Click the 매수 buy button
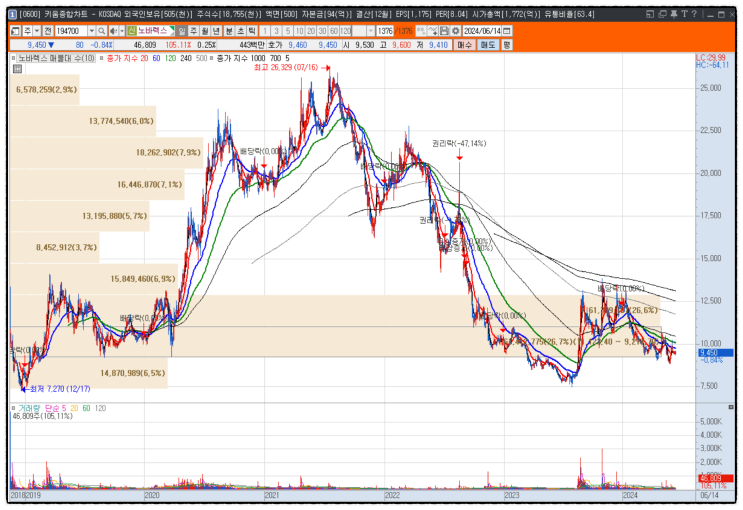 [464, 45]
